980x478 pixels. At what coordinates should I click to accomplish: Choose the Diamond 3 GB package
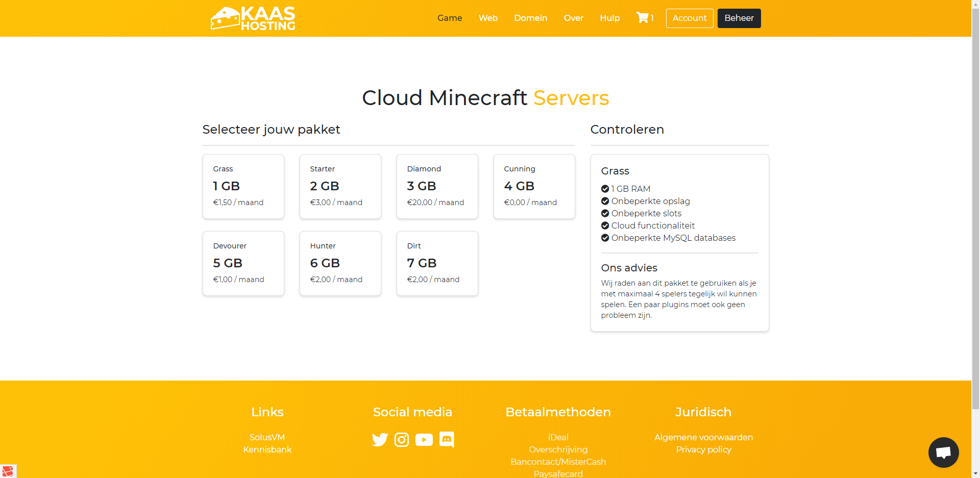coord(437,186)
